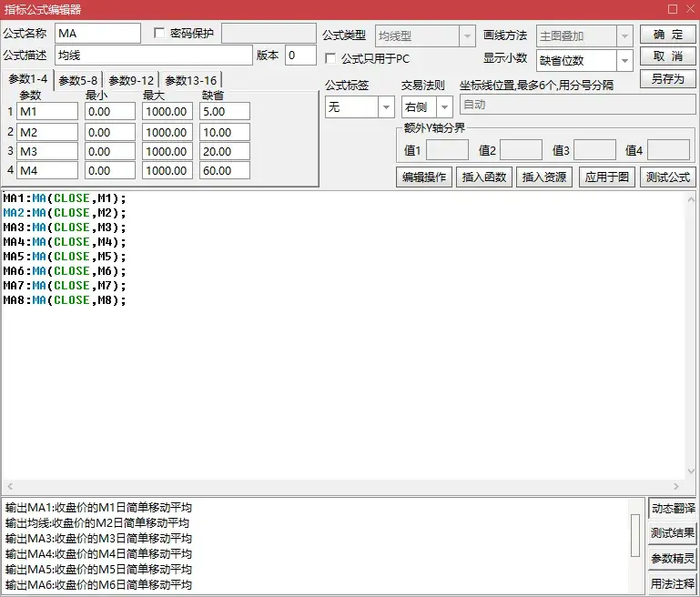Click code editor scroll-up arrow
700x597 pixels.
pos(691,199)
